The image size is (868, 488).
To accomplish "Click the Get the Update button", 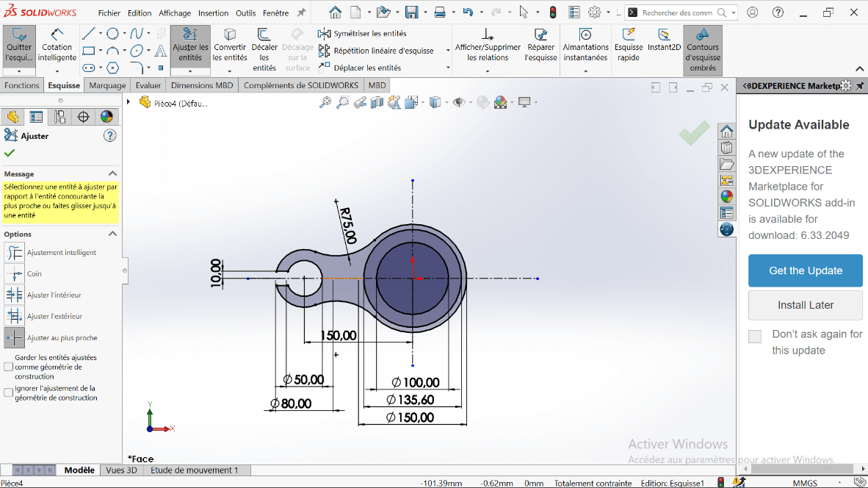I will coord(805,270).
